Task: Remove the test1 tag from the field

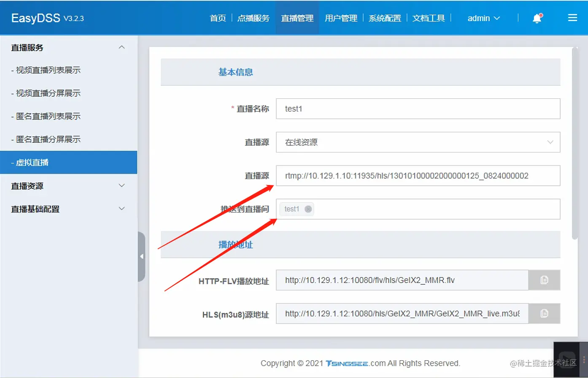Action: (x=308, y=209)
